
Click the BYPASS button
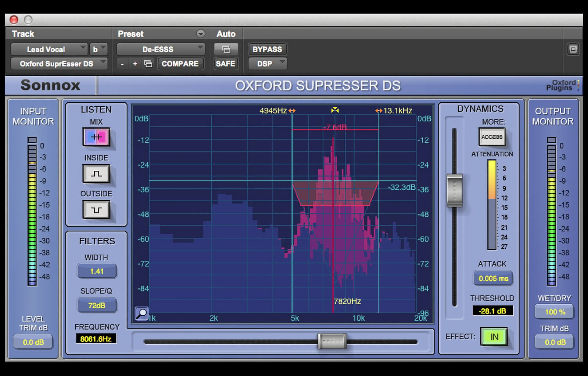tap(267, 49)
